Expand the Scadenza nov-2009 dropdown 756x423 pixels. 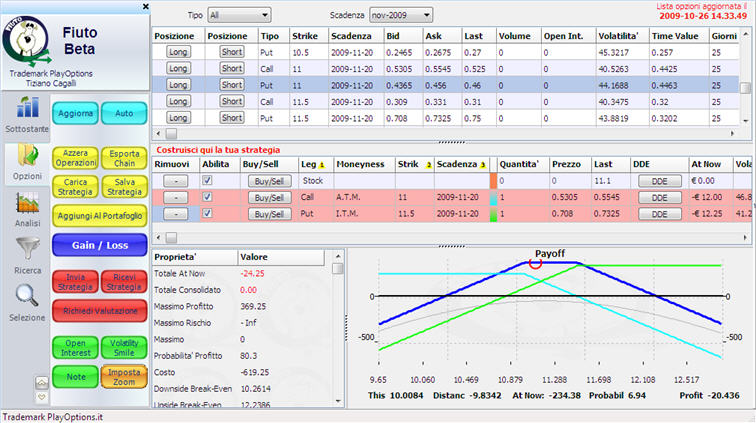[x=400, y=16]
